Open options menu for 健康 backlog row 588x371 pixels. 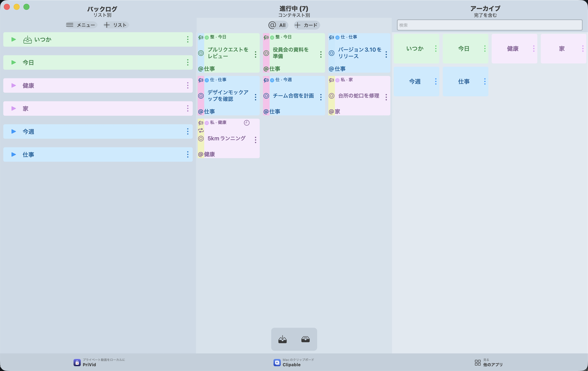(x=188, y=85)
